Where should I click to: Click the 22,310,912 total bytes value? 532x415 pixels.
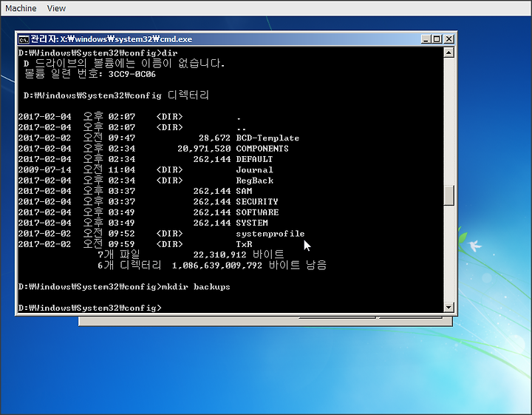[x=219, y=254]
